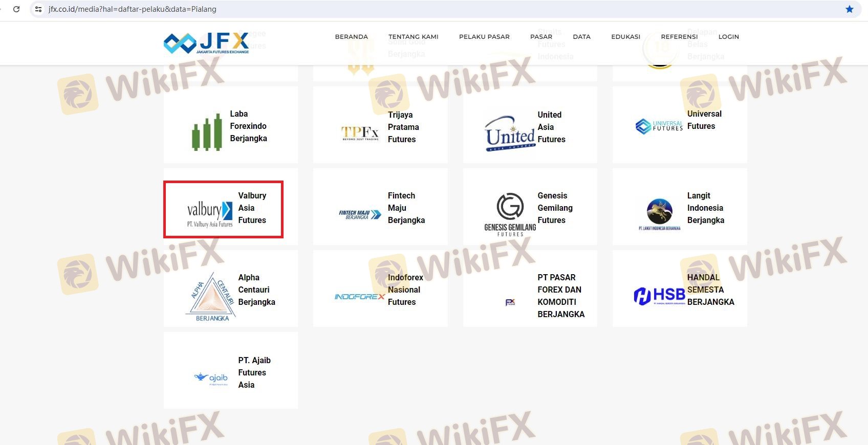Open PT. Ajaib Futures Asia name link
The height and width of the screenshot is (445, 868).
[254, 373]
